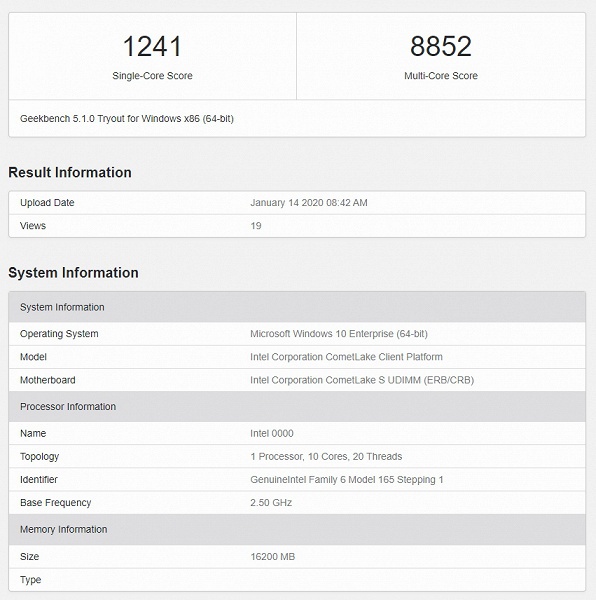Select the 16200 MB memory value
This screenshot has width=596, height=600.
(272, 556)
